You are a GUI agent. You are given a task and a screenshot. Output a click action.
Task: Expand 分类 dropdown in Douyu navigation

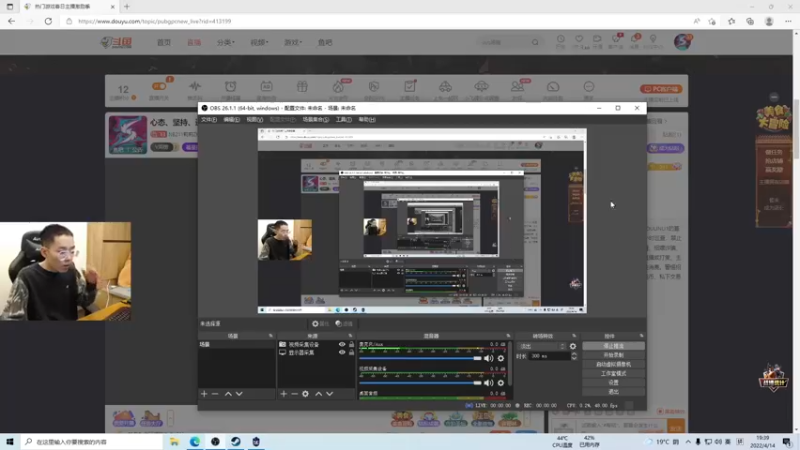pos(226,42)
